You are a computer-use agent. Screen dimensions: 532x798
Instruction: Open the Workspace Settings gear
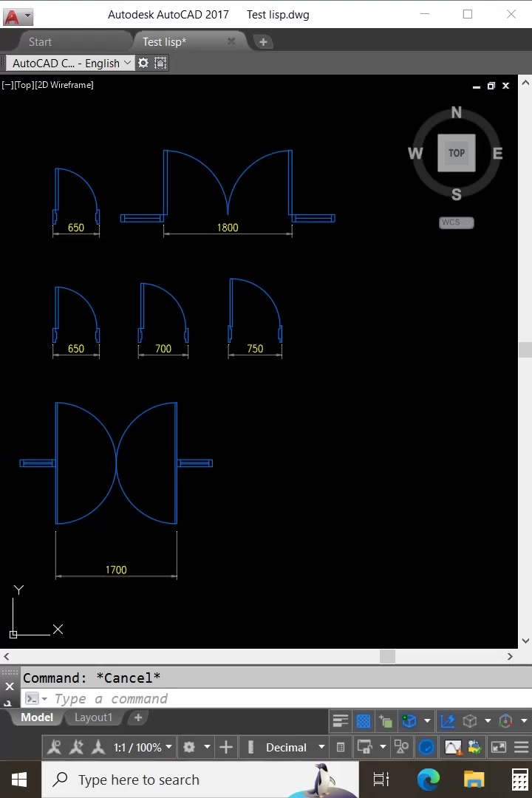pos(143,63)
